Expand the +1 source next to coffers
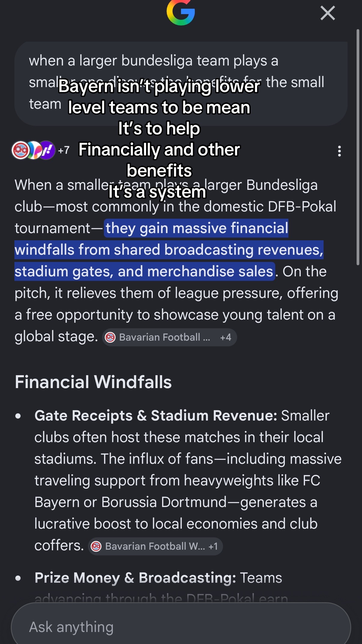362x644 pixels. 213,546
